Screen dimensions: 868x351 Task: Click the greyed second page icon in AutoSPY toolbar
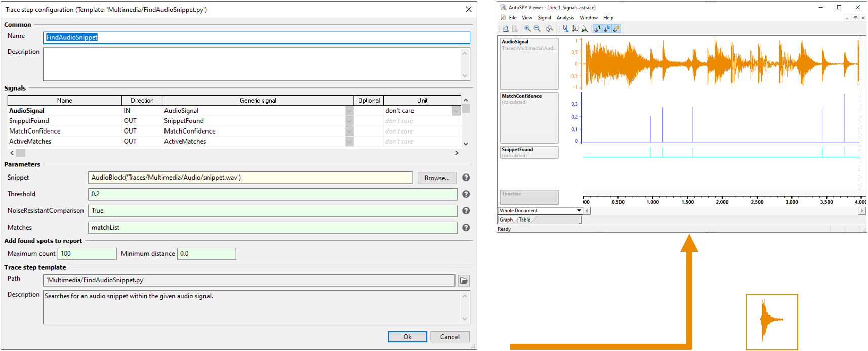click(515, 29)
